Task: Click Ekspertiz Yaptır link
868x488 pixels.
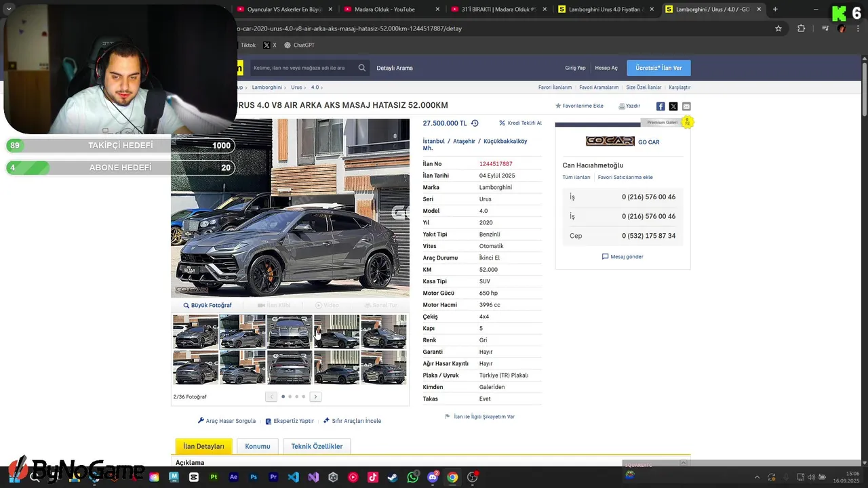Action: point(290,421)
